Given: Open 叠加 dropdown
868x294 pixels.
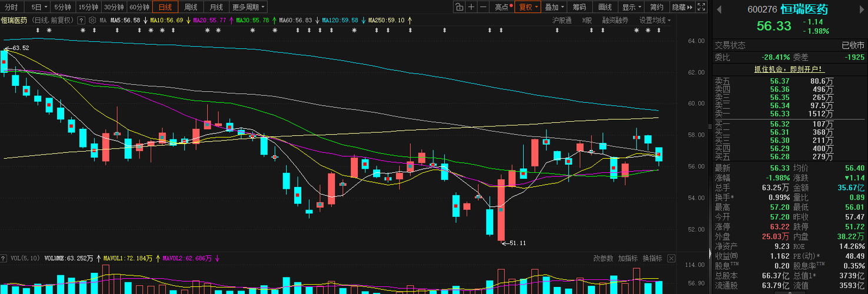Looking at the screenshot, I should [555, 7].
